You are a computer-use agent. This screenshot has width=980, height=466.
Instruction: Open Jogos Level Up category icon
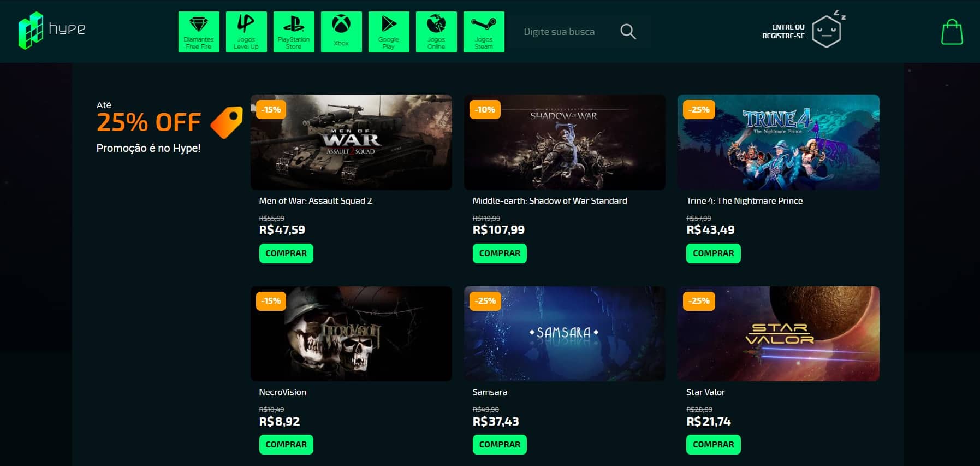pyautogui.click(x=246, y=32)
